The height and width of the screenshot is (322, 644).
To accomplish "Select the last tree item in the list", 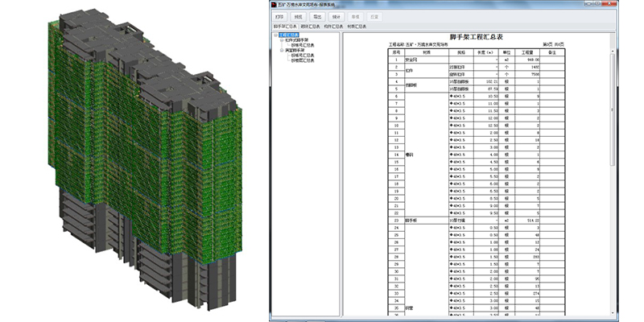I will (x=303, y=60).
